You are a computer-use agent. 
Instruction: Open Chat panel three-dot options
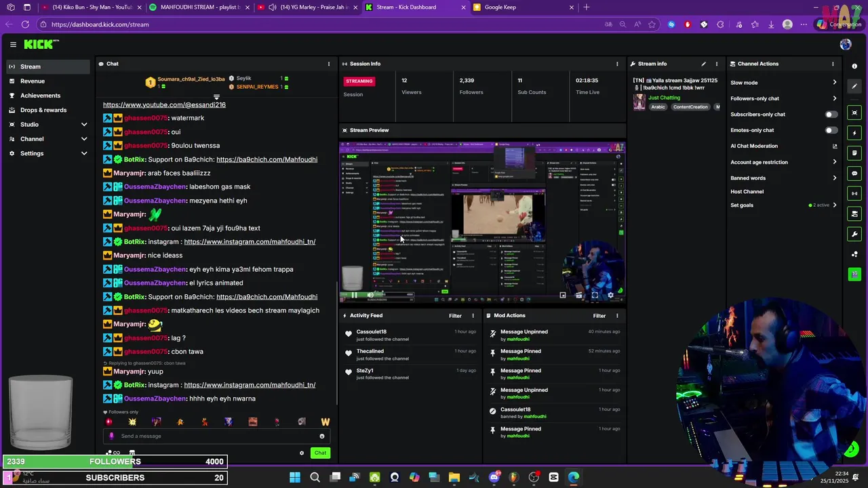click(x=329, y=64)
